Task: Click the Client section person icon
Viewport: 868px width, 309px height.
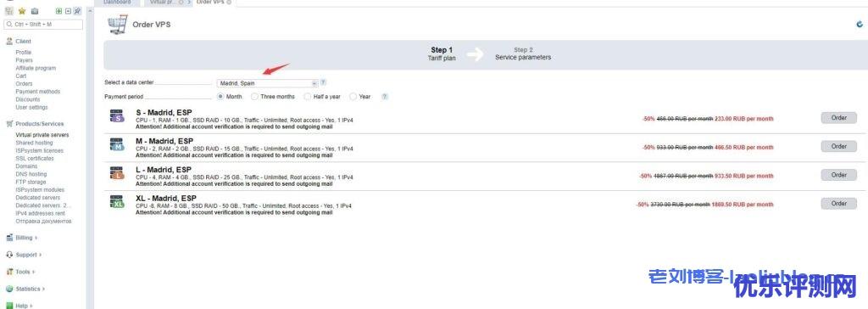Action: (9, 41)
